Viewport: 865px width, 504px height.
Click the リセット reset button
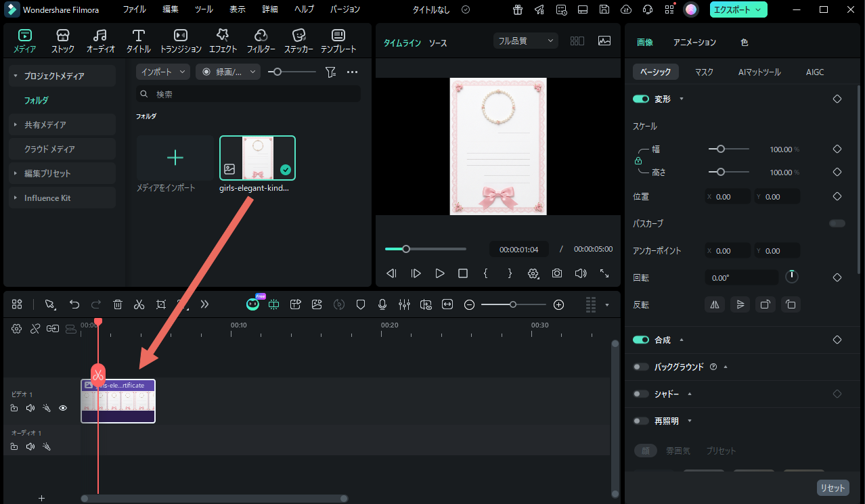[833, 488]
